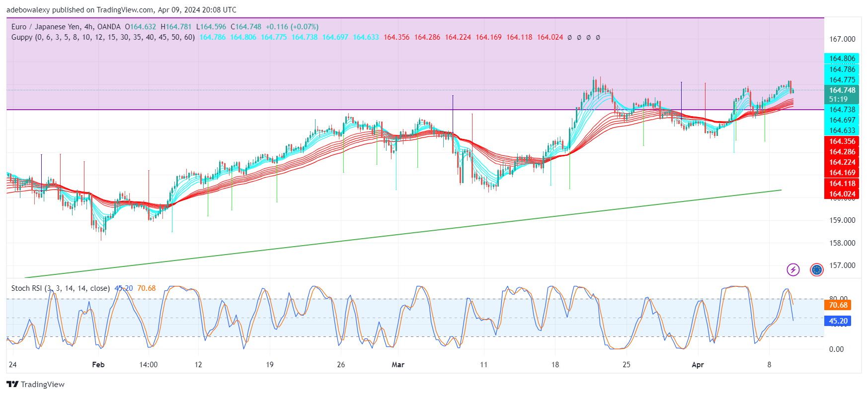
Task: Click the 25 date label on time axis
Action: 627,365
